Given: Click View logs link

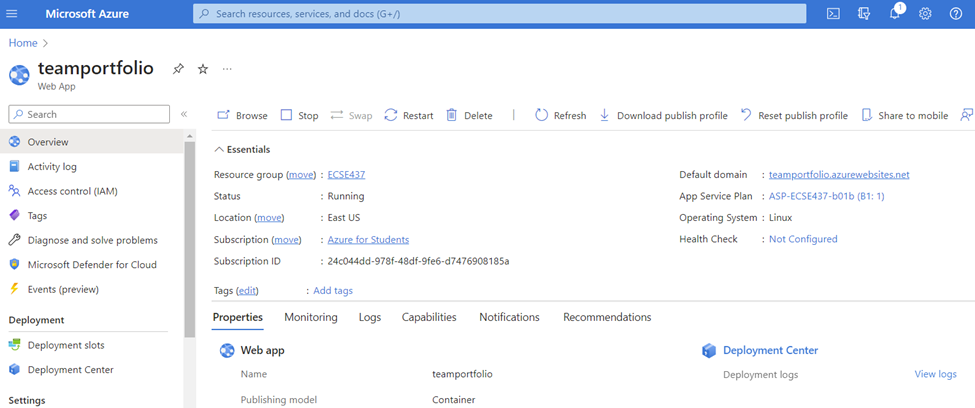Looking at the screenshot, I should point(935,374).
